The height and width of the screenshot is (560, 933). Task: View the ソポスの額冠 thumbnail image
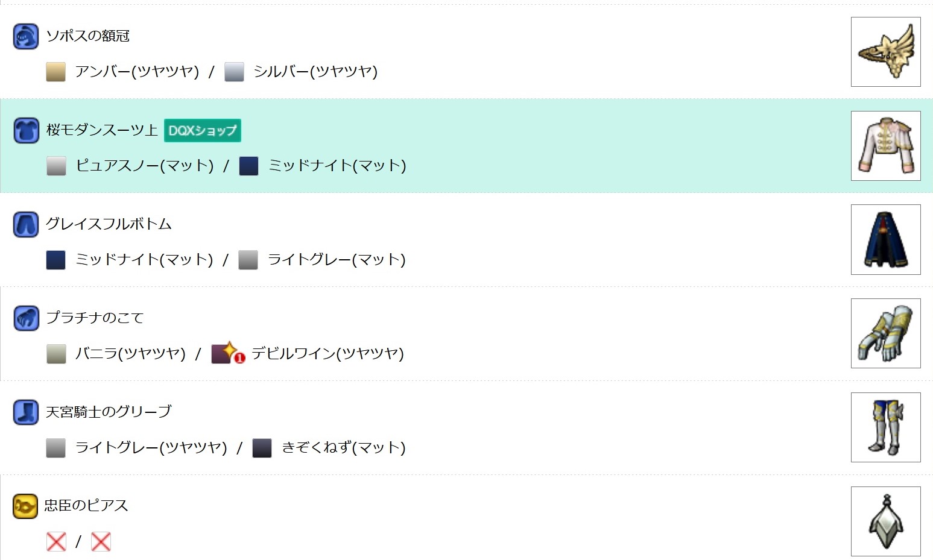click(x=885, y=52)
